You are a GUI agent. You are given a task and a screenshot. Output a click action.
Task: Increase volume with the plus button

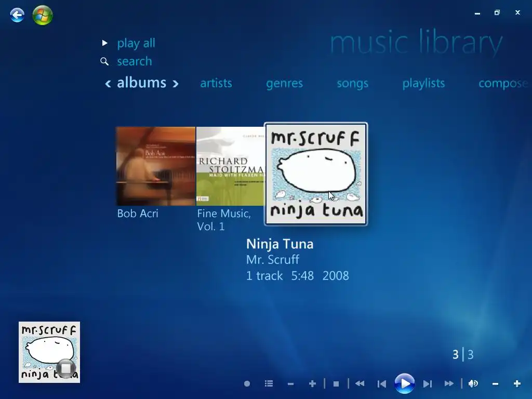pyautogui.click(x=517, y=384)
